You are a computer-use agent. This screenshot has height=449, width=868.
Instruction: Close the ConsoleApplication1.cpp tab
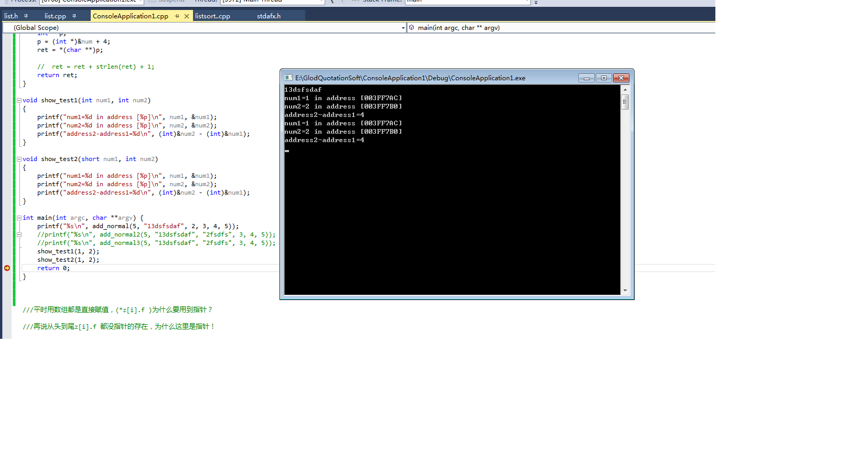click(187, 16)
